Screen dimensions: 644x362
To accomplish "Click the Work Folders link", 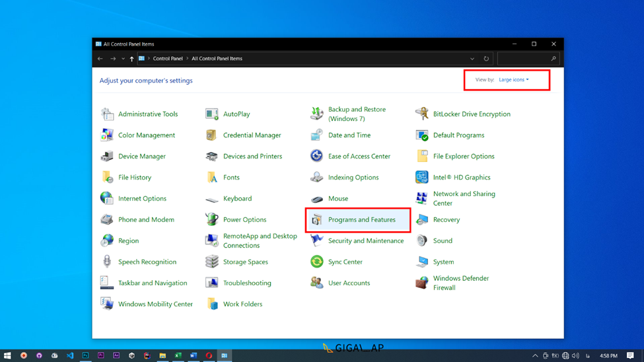I will click(242, 304).
